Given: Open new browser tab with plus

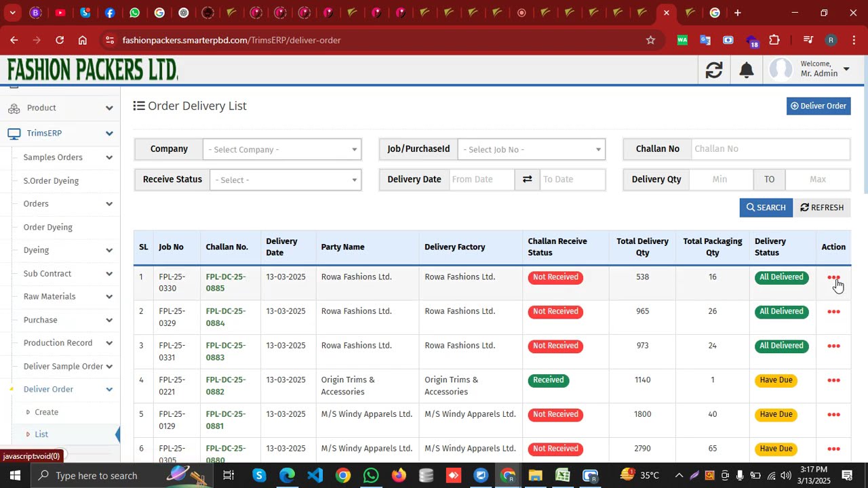Looking at the screenshot, I should point(737,13).
